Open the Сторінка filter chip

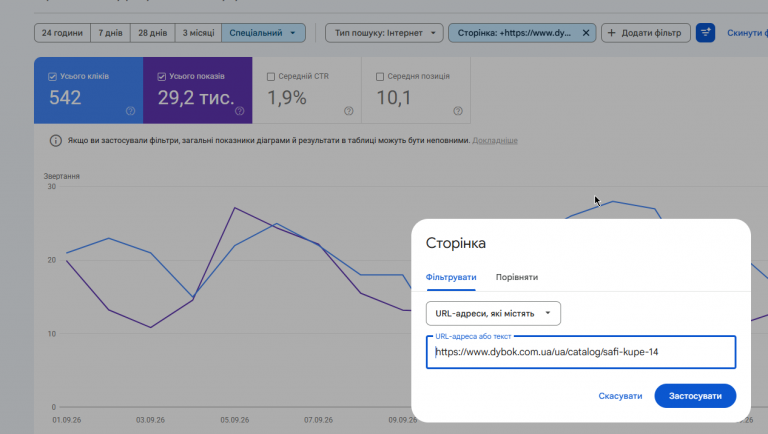[x=514, y=33]
